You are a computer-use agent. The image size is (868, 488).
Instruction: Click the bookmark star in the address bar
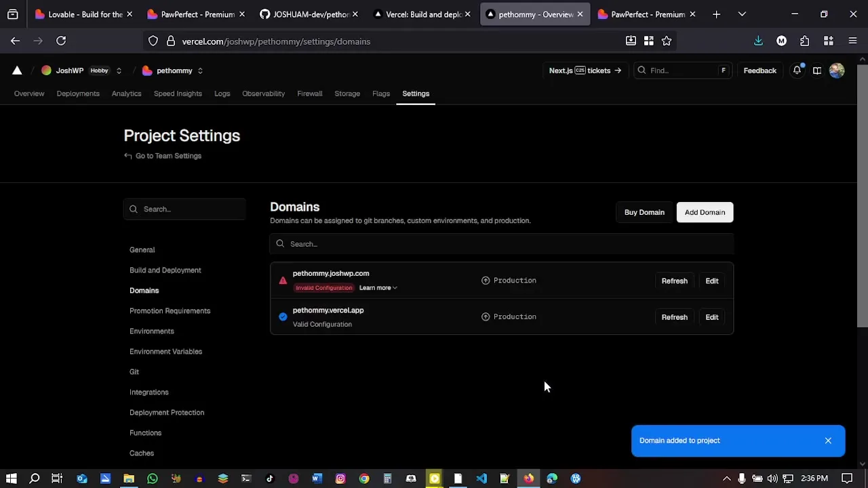click(667, 41)
